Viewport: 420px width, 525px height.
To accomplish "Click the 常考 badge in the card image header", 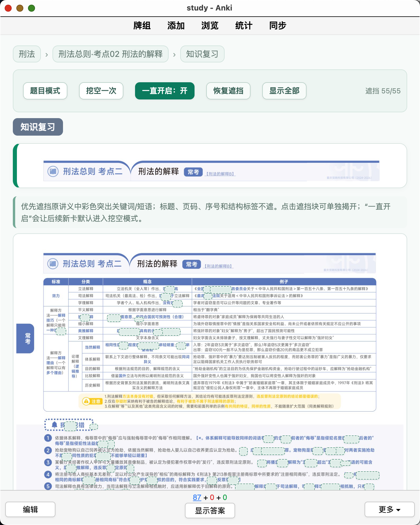I will (192, 264).
